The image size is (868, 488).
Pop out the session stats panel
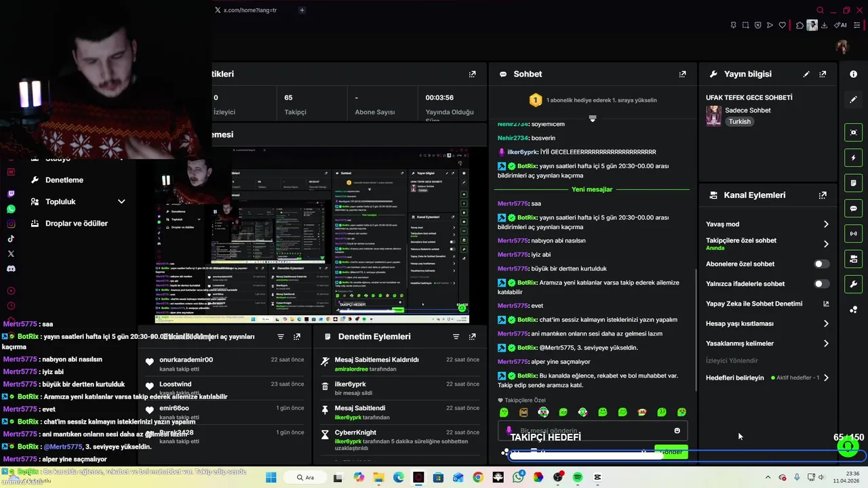point(472,74)
